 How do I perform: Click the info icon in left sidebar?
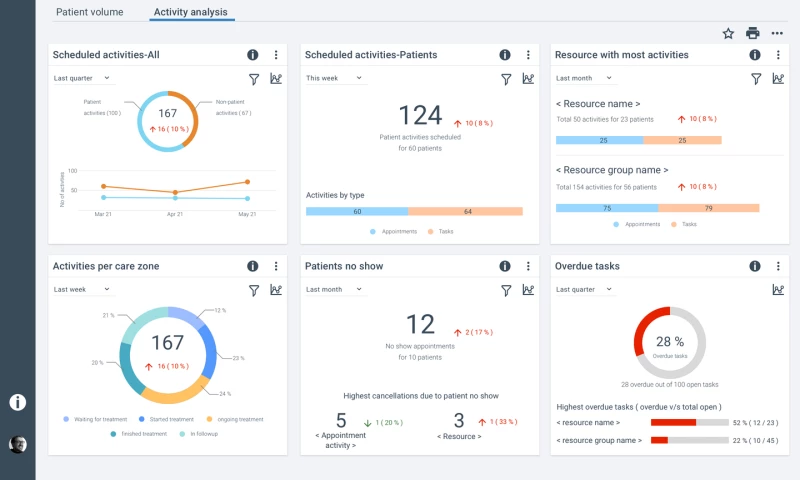point(17,402)
